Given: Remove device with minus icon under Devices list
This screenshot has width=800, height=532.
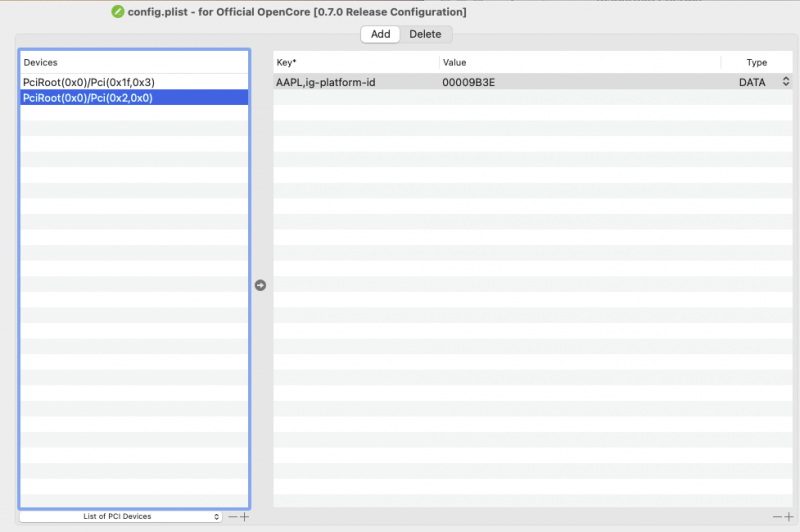Looking at the screenshot, I should click(233, 517).
